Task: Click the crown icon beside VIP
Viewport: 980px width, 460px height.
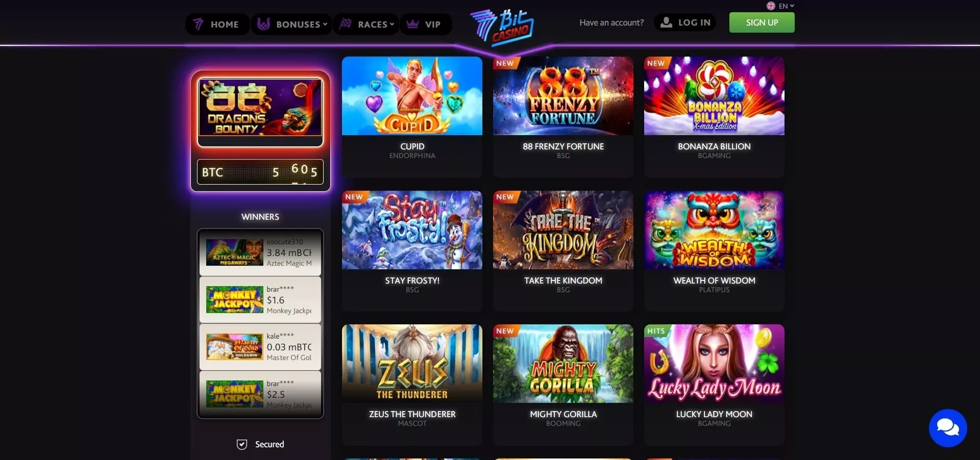Action: point(412,24)
